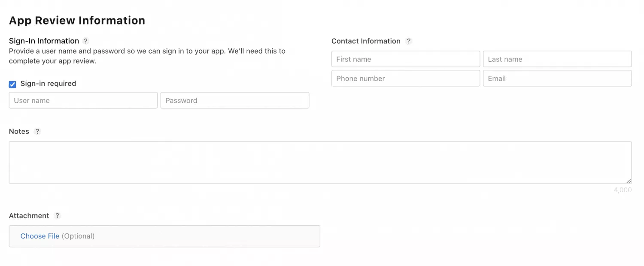Image resolution: width=644 pixels, height=266 pixels.
Task: Open help for Contact Information
Action: (x=409, y=41)
